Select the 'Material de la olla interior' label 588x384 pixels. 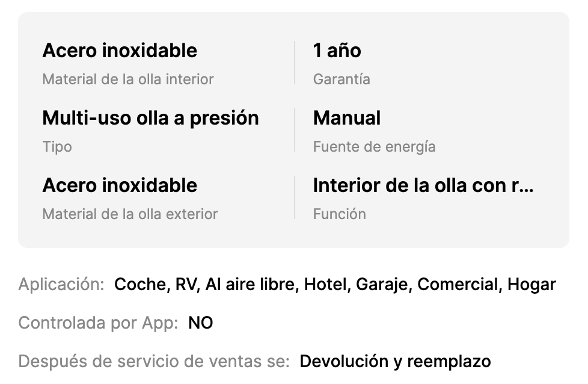click(x=128, y=79)
